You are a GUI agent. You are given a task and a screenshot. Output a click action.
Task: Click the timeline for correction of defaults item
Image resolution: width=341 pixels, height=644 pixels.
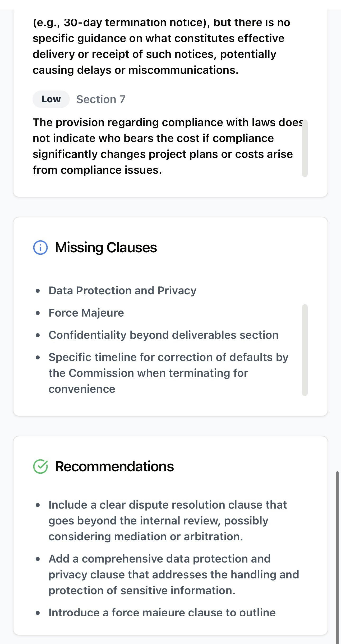click(168, 373)
